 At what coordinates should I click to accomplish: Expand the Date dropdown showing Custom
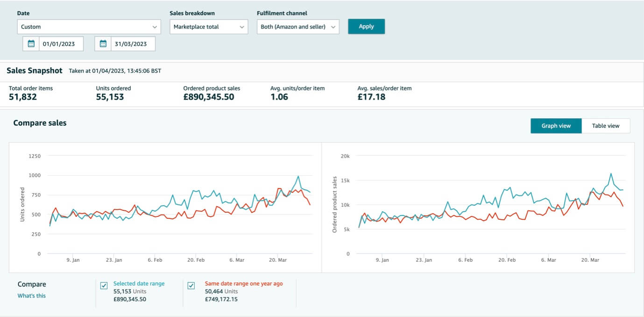pos(89,27)
